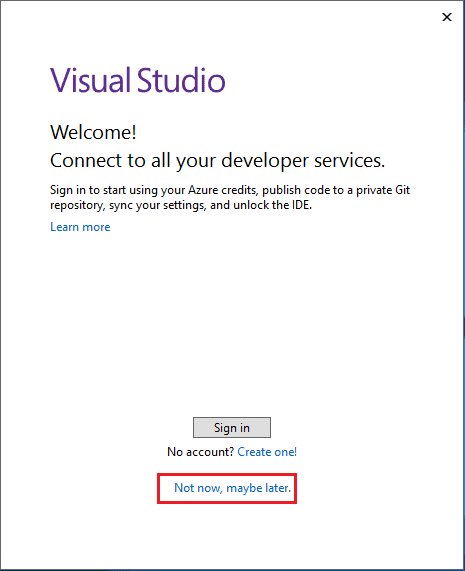Click the word Studio in purple title
Screen dimensions: 465x571
(x=181, y=80)
